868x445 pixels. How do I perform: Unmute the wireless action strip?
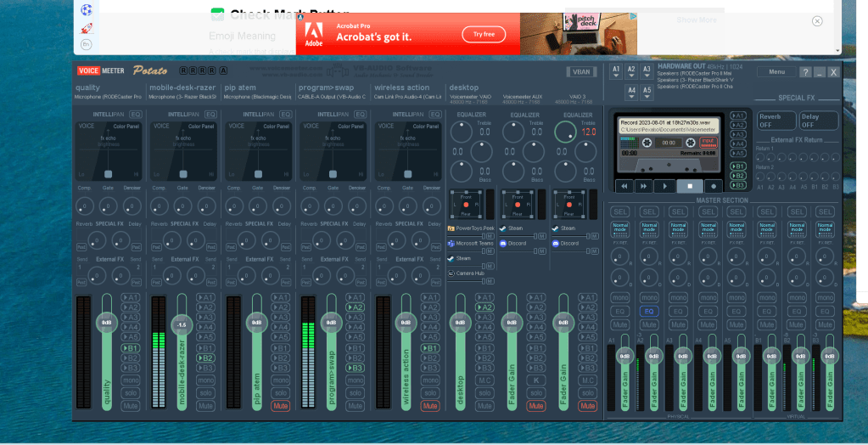430,406
